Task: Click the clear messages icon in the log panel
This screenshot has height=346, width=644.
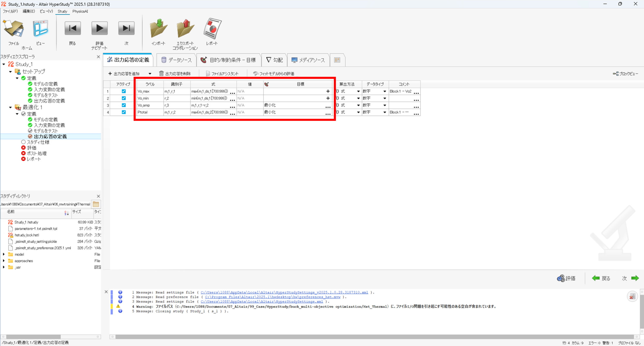Action: coord(632,296)
